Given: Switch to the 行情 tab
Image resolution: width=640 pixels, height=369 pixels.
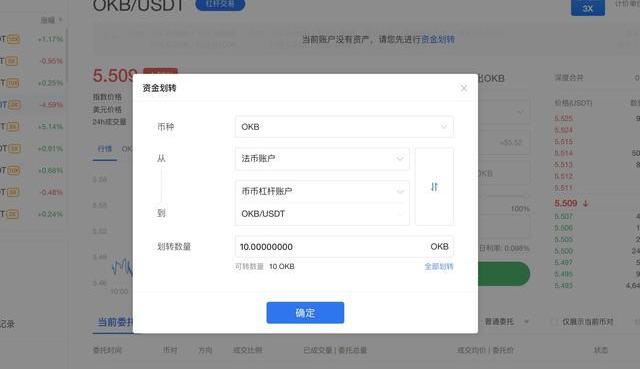Looking at the screenshot, I should [x=104, y=149].
